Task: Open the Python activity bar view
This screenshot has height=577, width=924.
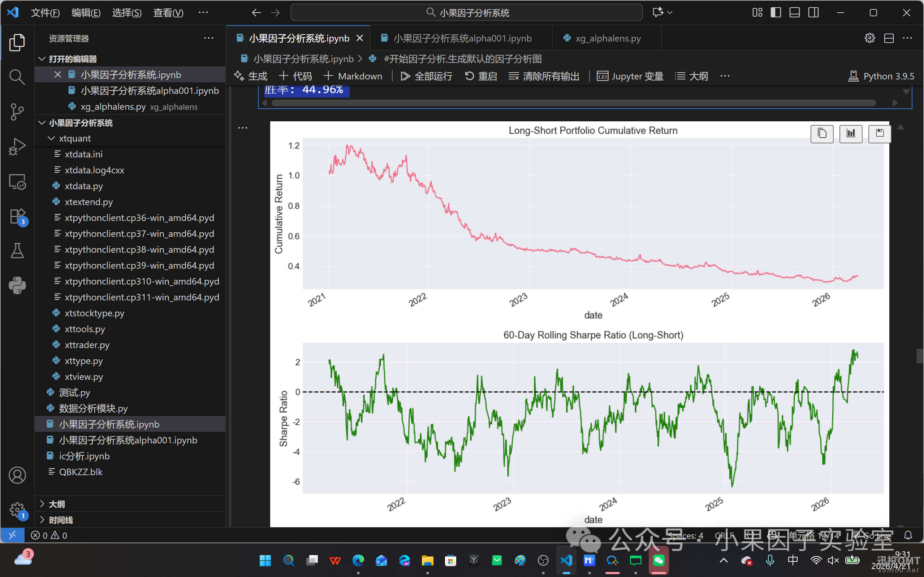Action: [17, 285]
